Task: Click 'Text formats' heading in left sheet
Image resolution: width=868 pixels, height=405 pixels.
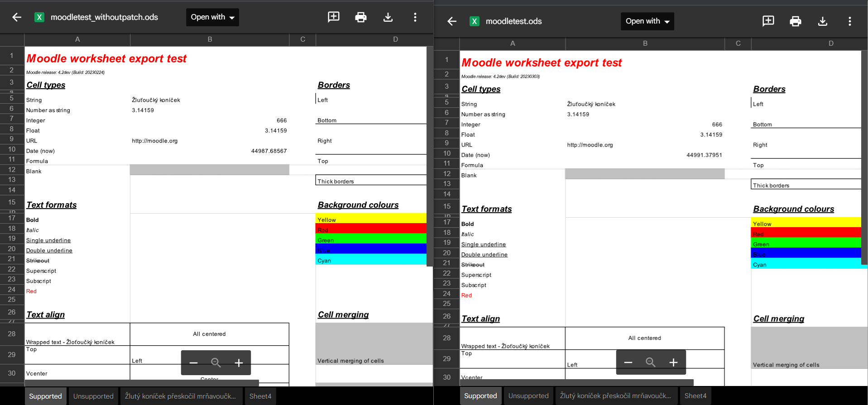Action: pos(52,205)
